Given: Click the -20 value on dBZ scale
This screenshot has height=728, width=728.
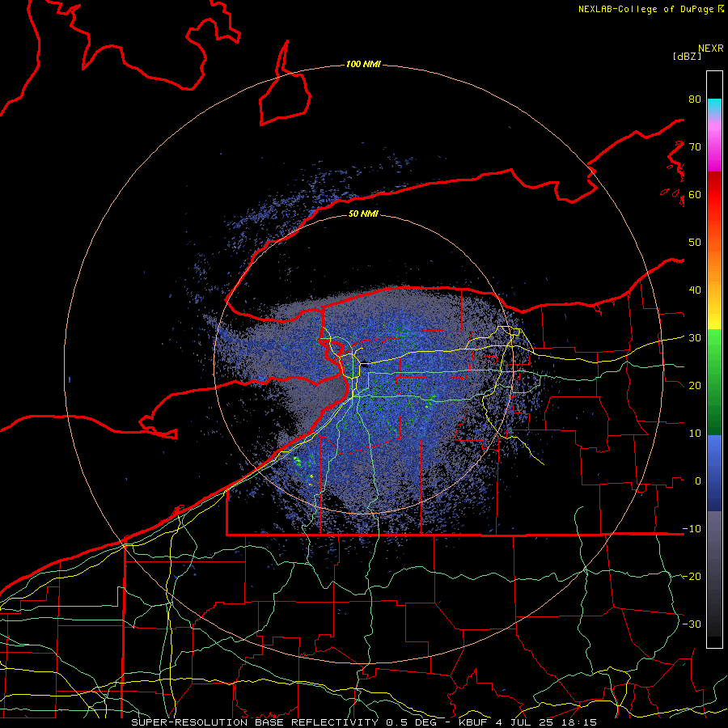Looking at the screenshot, I should pyautogui.click(x=692, y=577).
